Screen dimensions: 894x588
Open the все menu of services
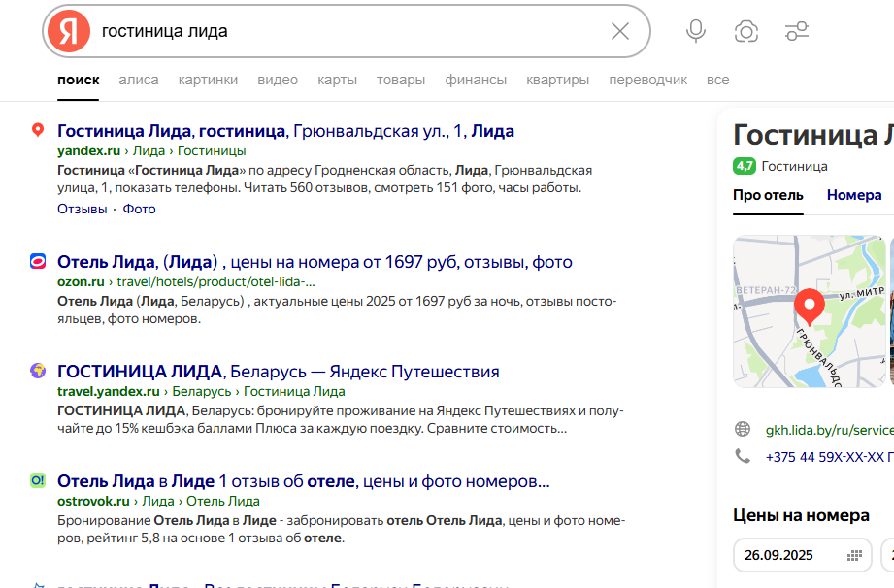click(x=717, y=80)
